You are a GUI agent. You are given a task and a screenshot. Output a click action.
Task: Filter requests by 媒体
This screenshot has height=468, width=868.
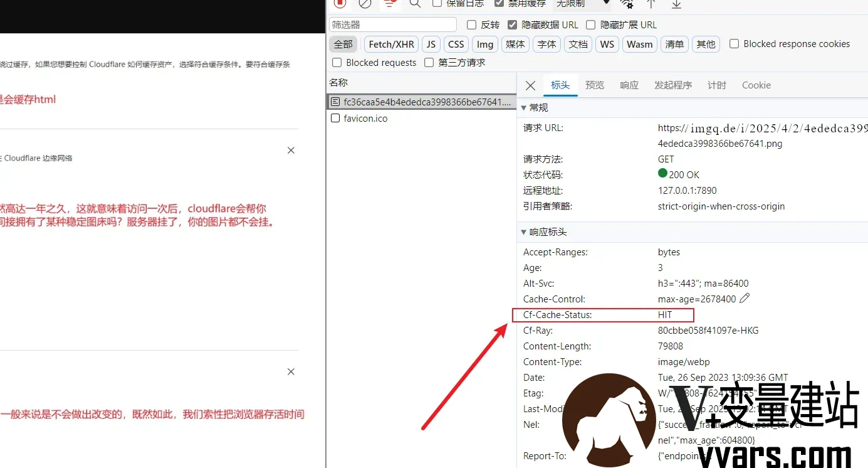point(515,45)
